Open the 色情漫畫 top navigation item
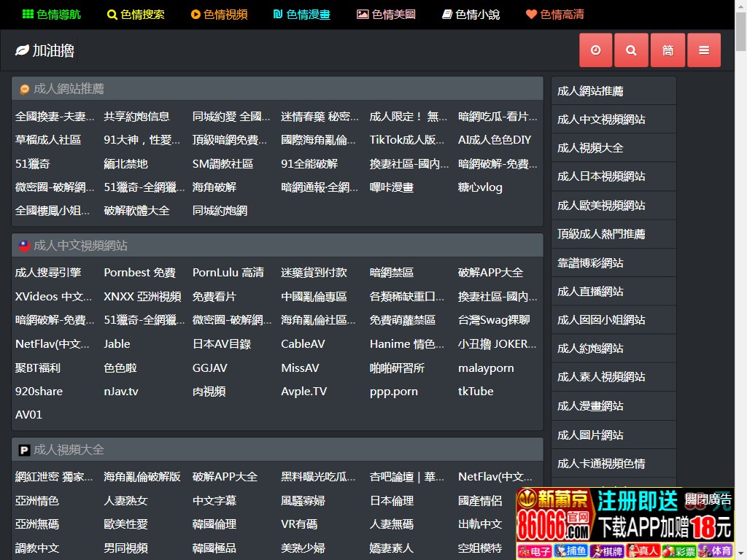The width and height of the screenshot is (747, 560). 302,15
